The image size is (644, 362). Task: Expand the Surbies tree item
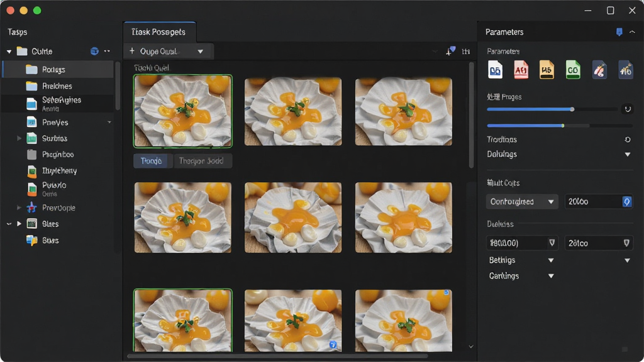tap(19, 138)
